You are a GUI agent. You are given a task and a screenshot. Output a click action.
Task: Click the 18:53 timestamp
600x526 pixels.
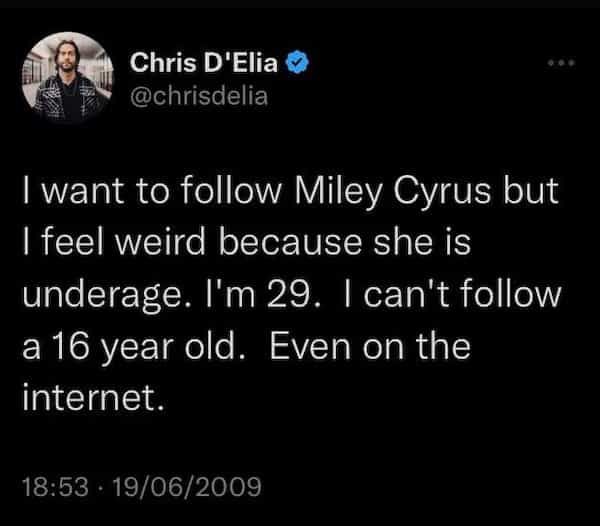[55, 487]
